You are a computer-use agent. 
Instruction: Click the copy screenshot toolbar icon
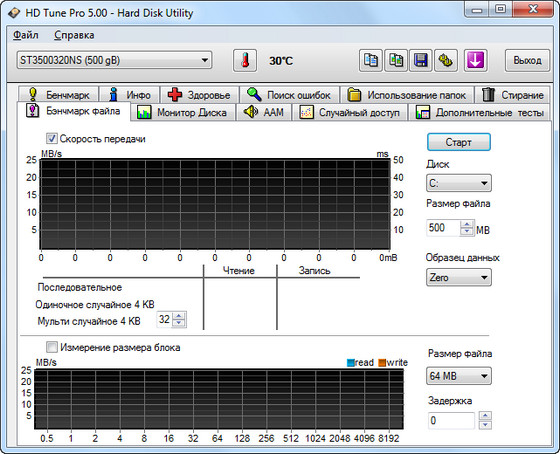(x=396, y=60)
